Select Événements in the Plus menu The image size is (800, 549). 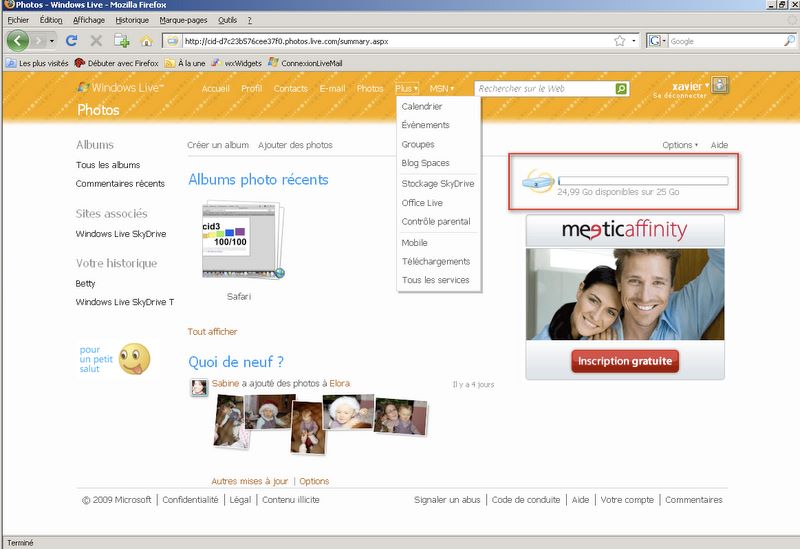click(x=426, y=125)
